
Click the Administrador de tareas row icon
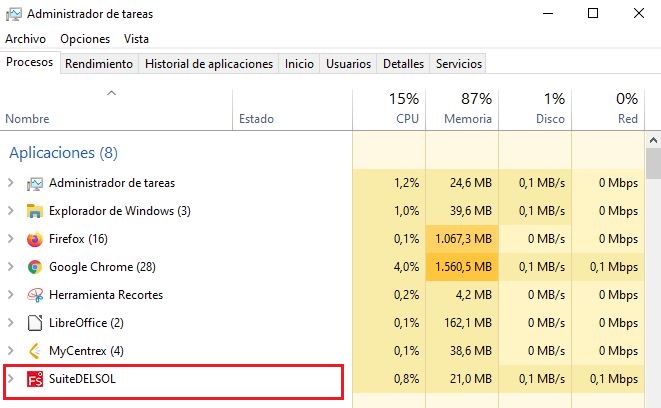tap(35, 183)
